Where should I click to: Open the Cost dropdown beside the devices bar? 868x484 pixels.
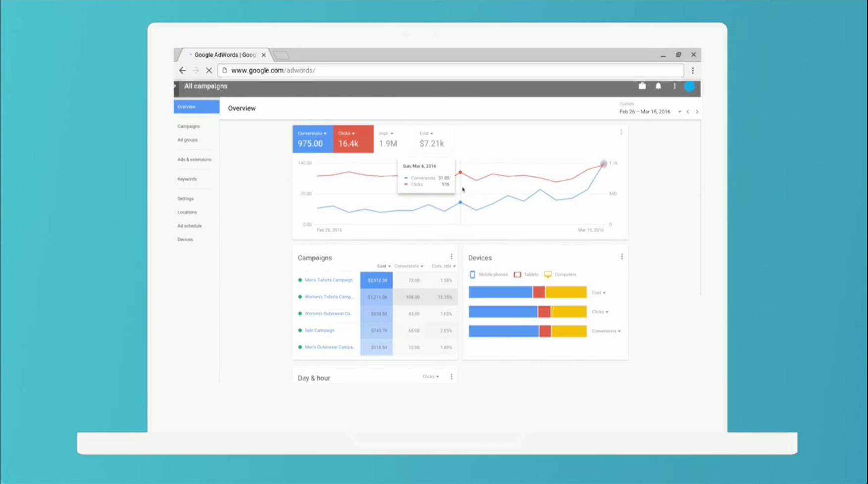(x=599, y=293)
